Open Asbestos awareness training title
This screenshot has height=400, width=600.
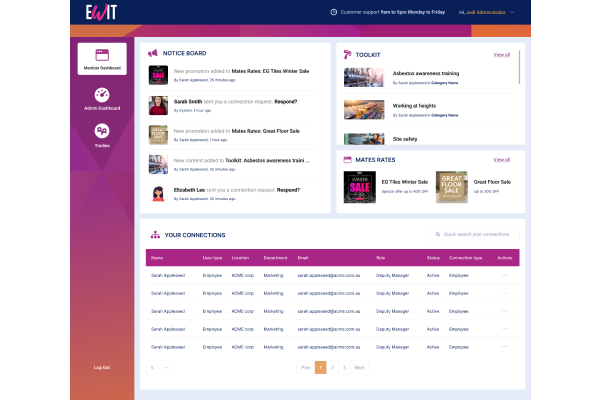tap(426, 73)
